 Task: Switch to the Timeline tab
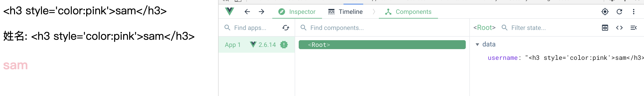pos(345,12)
